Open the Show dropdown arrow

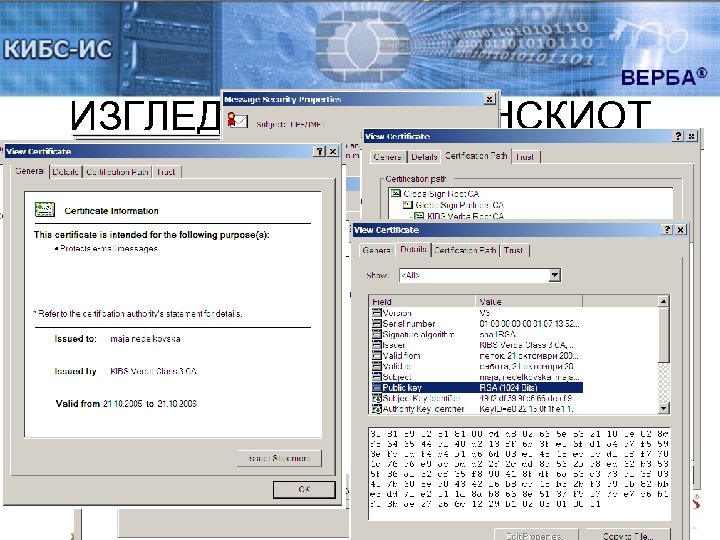coord(555,275)
